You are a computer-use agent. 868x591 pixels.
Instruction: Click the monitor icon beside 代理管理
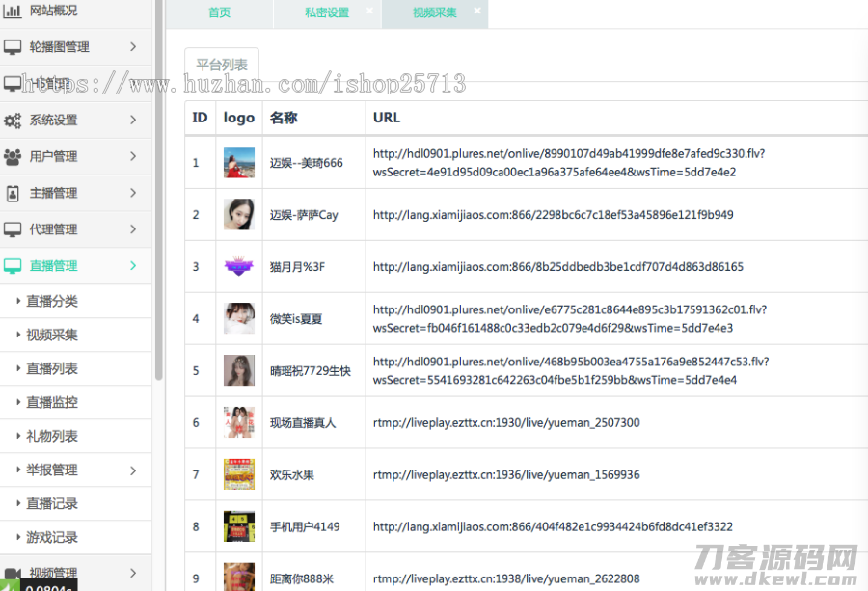13,229
